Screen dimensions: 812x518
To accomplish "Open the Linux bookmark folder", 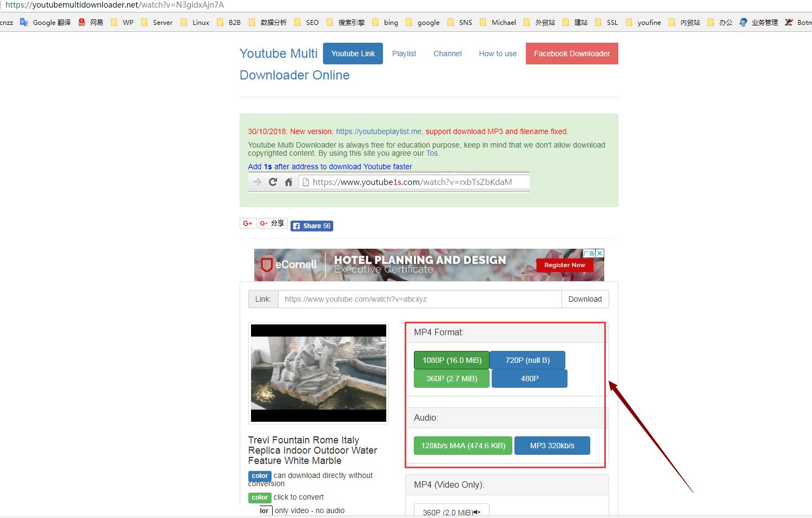I will click(x=195, y=22).
